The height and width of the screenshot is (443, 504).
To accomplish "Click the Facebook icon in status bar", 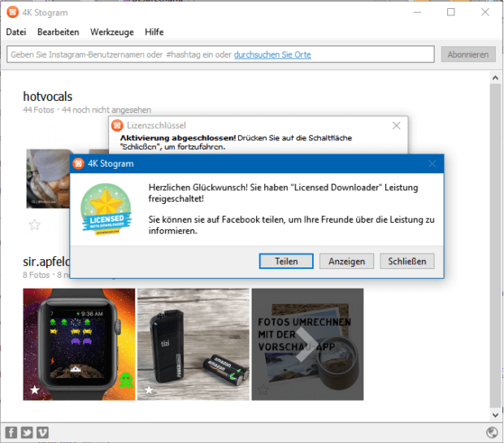I will tap(11, 432).
